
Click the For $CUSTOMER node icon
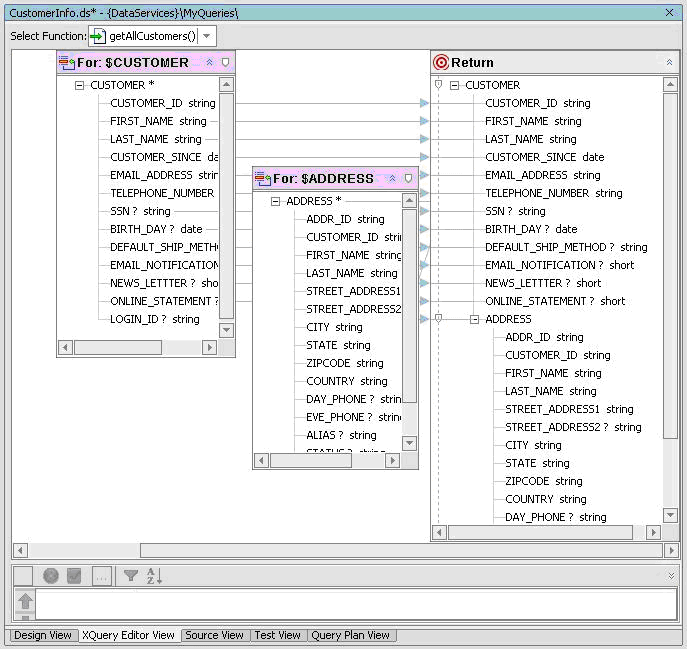point(67,63)
